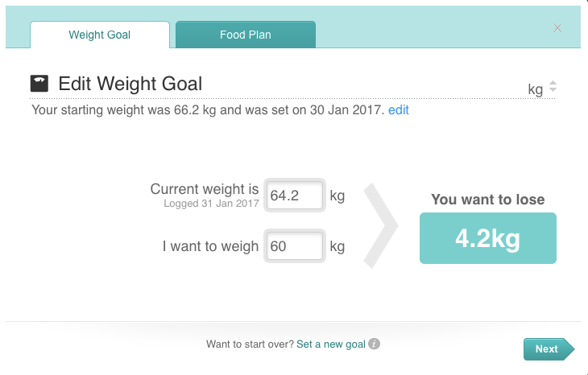Select the Weight Goal tab
588x375 pixels.
[x=100, y=35]
